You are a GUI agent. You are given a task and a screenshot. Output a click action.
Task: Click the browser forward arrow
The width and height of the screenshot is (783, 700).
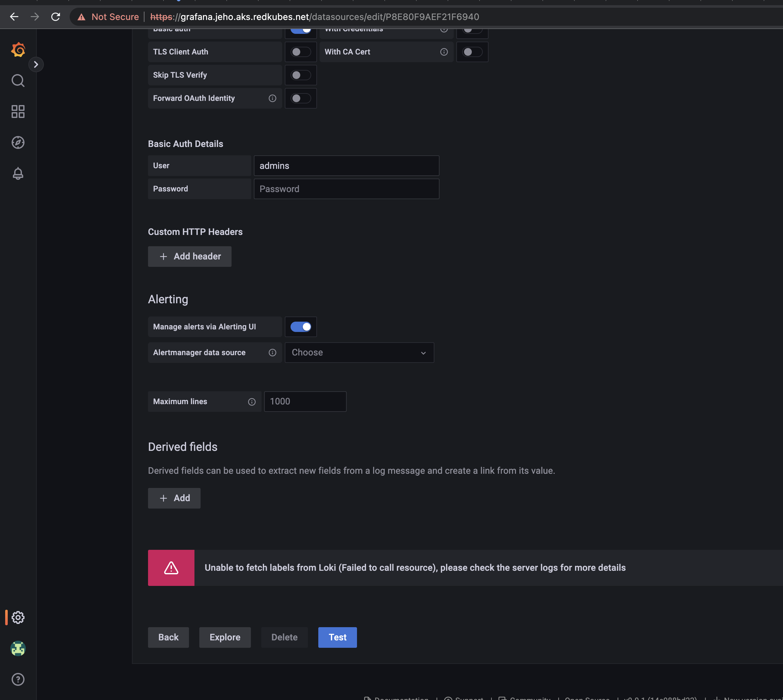[x=35, y=17]
